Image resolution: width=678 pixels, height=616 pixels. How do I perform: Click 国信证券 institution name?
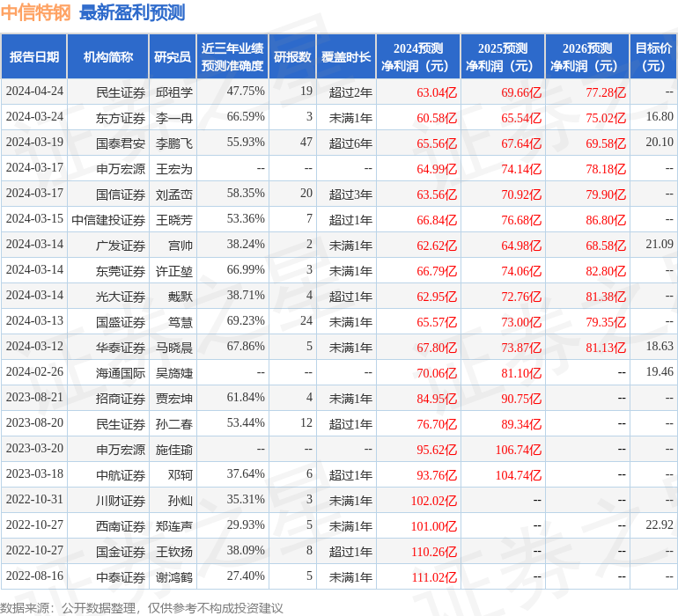tap(121, 194)
